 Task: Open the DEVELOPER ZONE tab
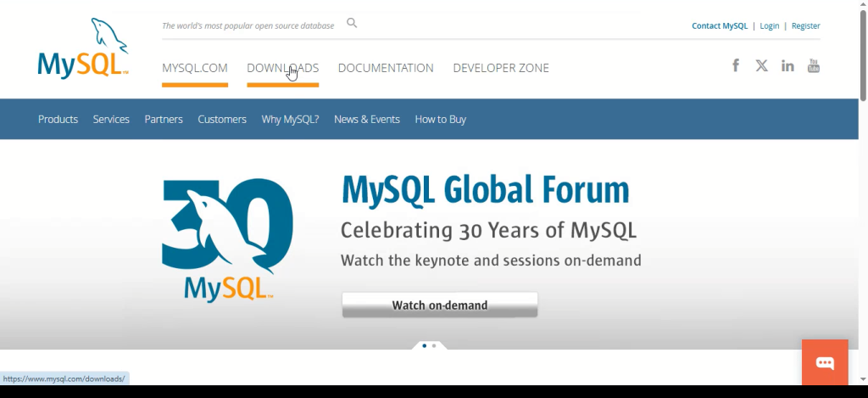pyautogui.click(x=501, y=68)
